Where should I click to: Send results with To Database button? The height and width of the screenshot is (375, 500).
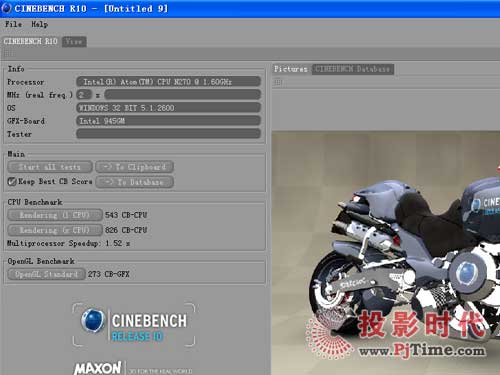pos(135,182)
